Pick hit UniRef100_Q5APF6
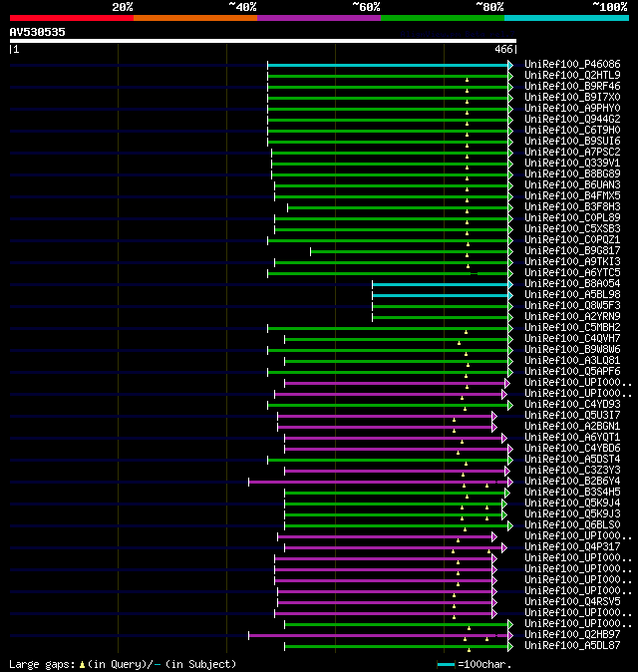This screenshot has width=638, height=672. coord(572,372)
